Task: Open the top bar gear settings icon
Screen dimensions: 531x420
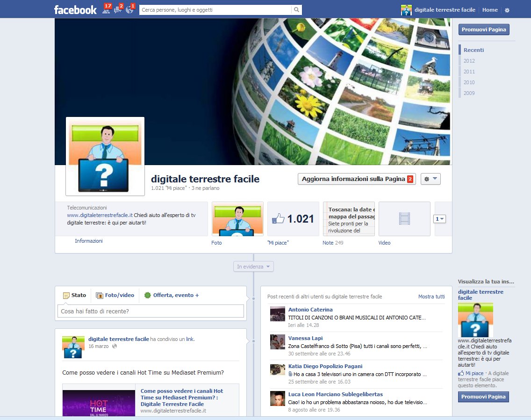Action: pos(507,10)
